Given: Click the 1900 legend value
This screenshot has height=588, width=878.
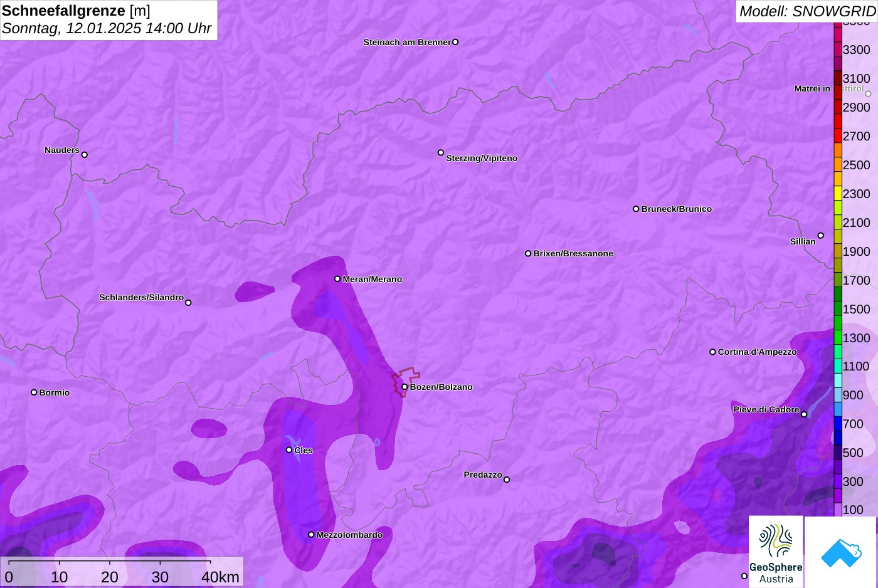Looking at the screenshot, I should 857,251.
